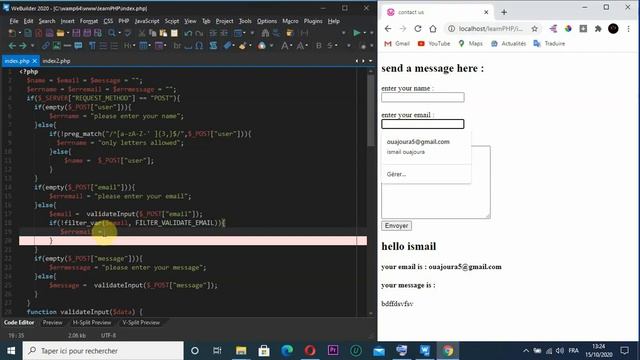
Task: Open the Plugins menu
Action: (313, 21)
